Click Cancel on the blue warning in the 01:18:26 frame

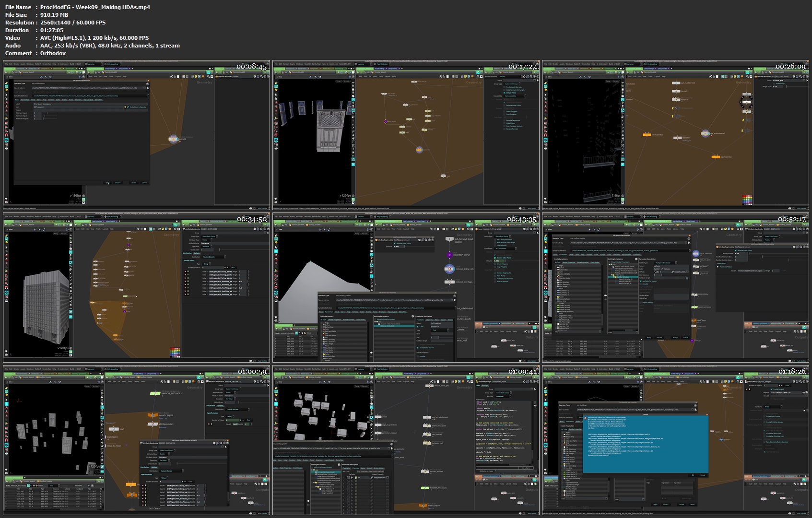703,475
